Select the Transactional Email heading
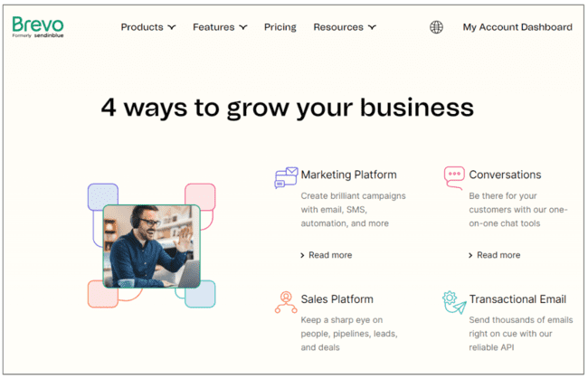588x379 pixels. click(517, 299)
